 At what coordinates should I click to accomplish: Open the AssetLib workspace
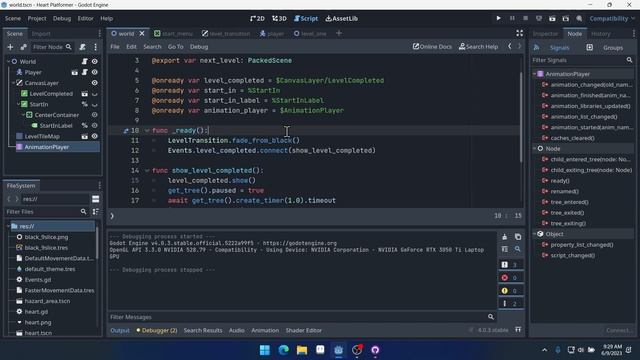(342, 18)
